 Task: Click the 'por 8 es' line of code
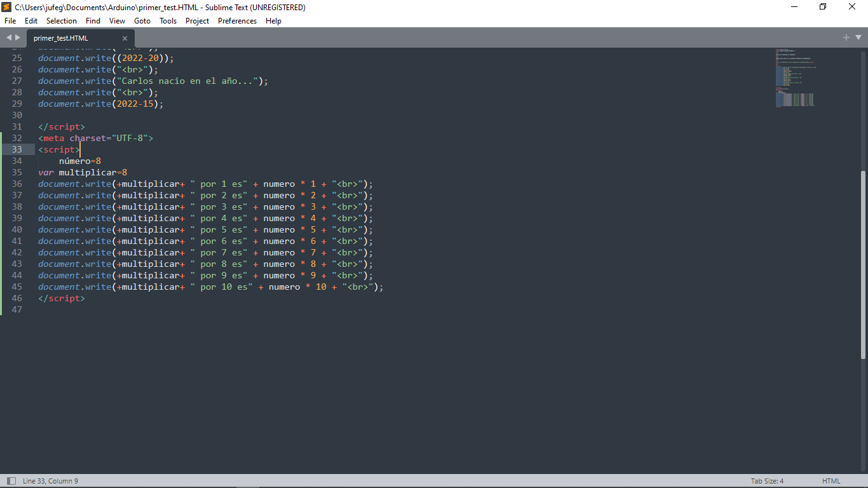click(x=206, y=264)
